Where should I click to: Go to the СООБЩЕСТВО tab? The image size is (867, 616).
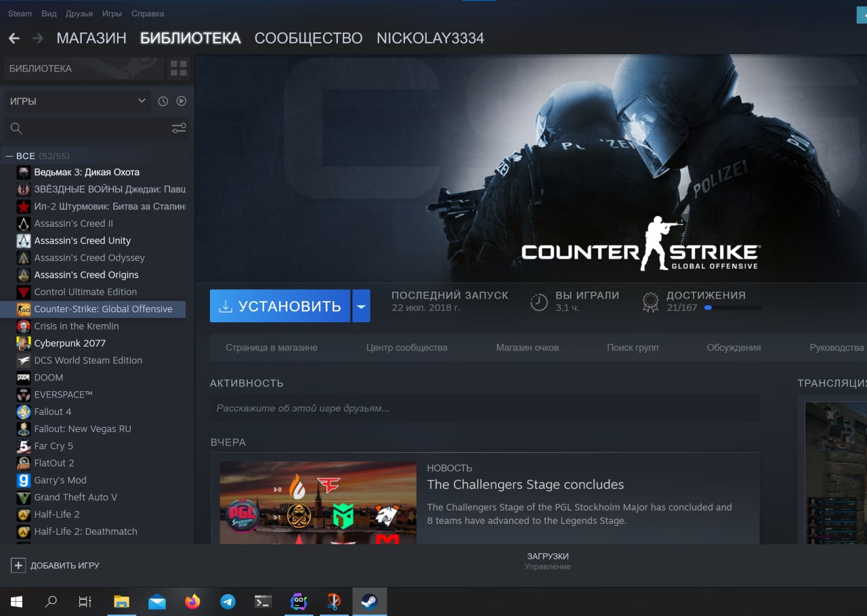308,39
